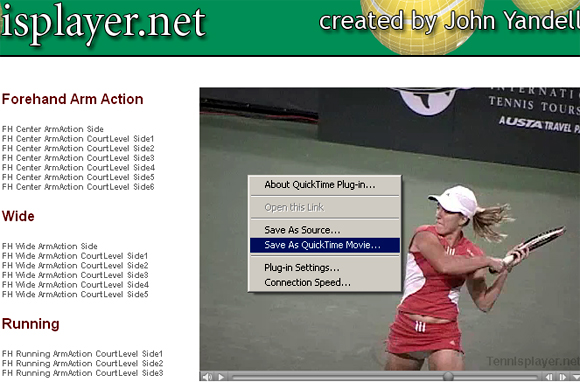Open FH Running ArmAction CourtLevel Side3
This screenshot has width=580, height=382.
coord(82,373)
